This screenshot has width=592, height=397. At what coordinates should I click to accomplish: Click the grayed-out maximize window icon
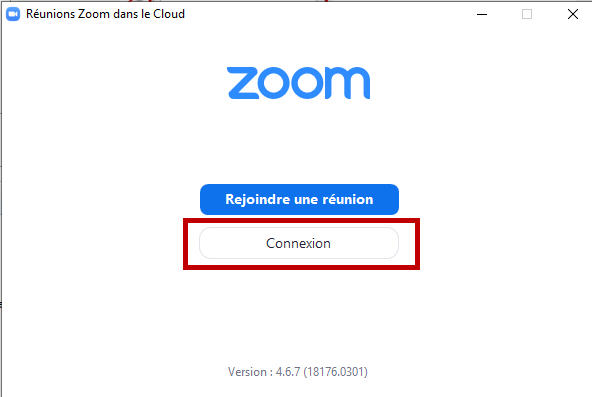pyautogui.click(x=527, y=14)
